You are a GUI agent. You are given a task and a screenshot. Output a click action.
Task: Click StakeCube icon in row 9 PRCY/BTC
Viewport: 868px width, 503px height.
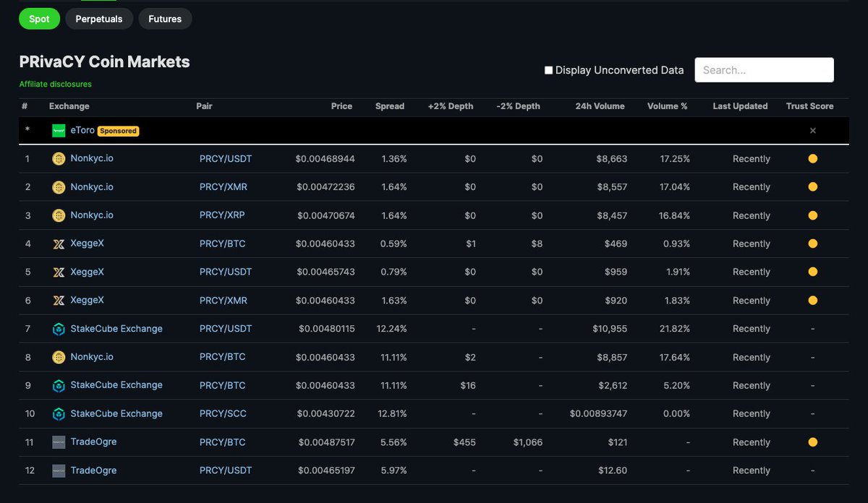59,386
